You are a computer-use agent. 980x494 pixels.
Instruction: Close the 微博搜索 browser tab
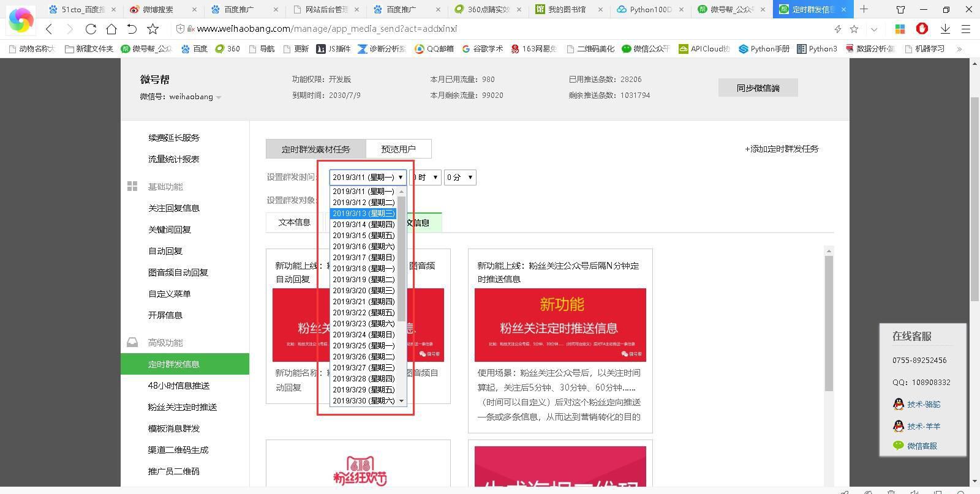click(x=195, y=10)
